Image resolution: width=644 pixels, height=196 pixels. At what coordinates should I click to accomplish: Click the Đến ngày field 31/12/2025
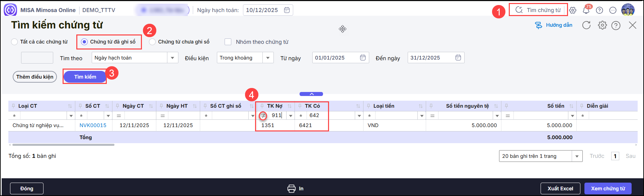(436, 58)
